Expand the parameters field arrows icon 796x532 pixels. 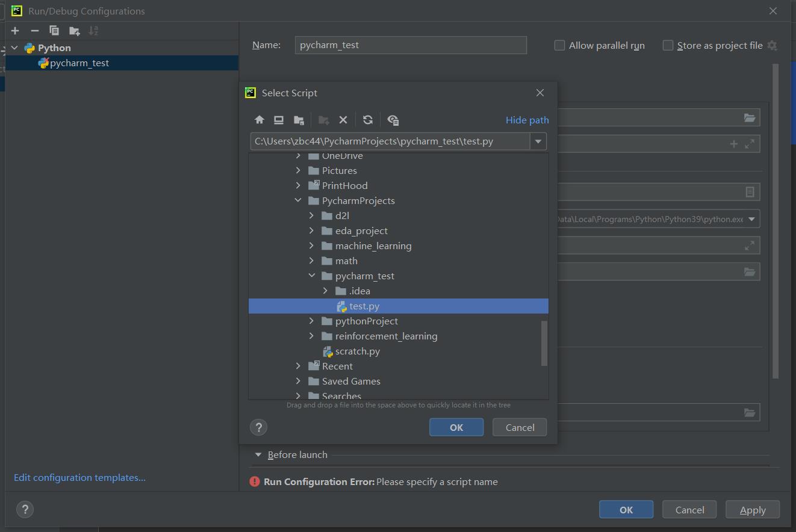750,144
